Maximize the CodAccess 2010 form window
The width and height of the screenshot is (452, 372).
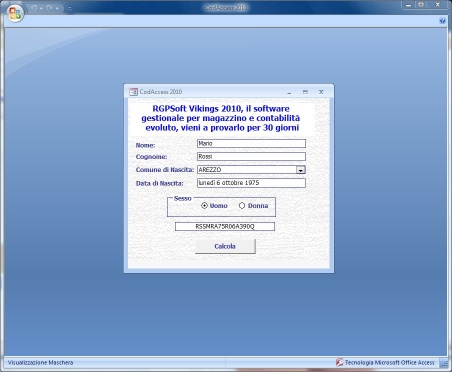pyautogui.click(x=305, y=92)
